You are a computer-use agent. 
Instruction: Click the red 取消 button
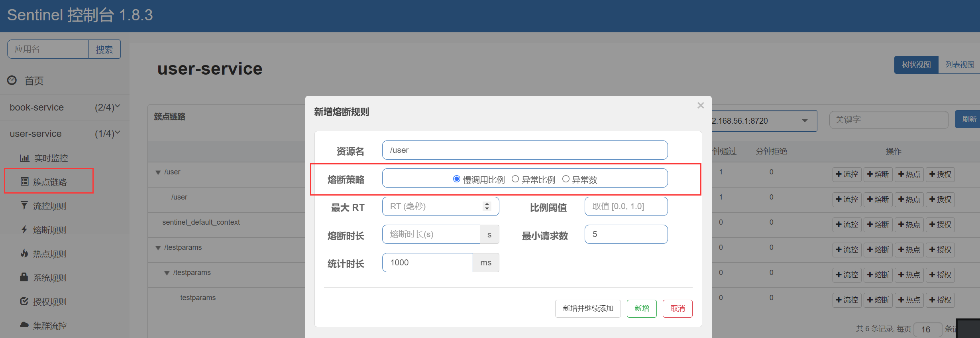(678, 308)
